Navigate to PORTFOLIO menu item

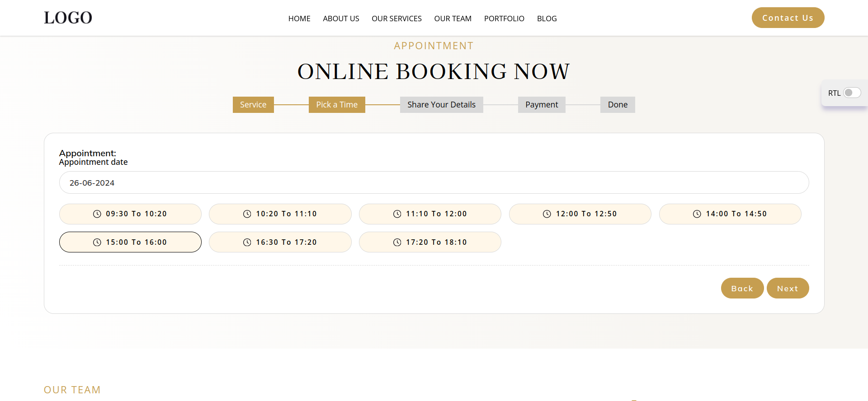pos(504,19)
